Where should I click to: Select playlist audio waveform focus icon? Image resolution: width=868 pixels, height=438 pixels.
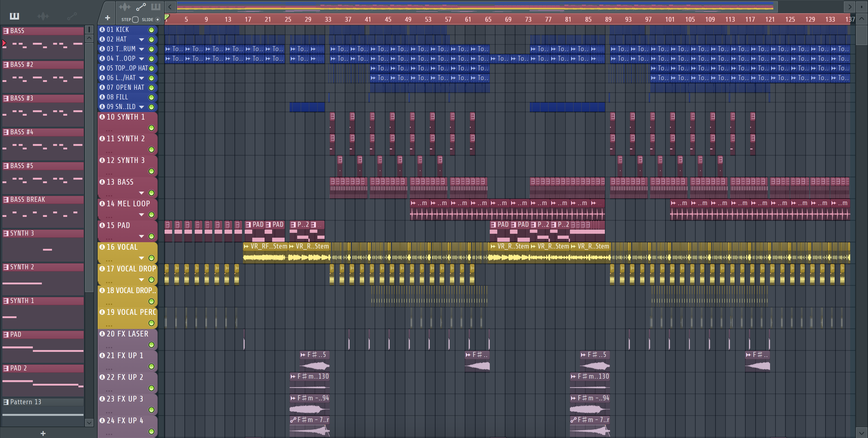124,7
